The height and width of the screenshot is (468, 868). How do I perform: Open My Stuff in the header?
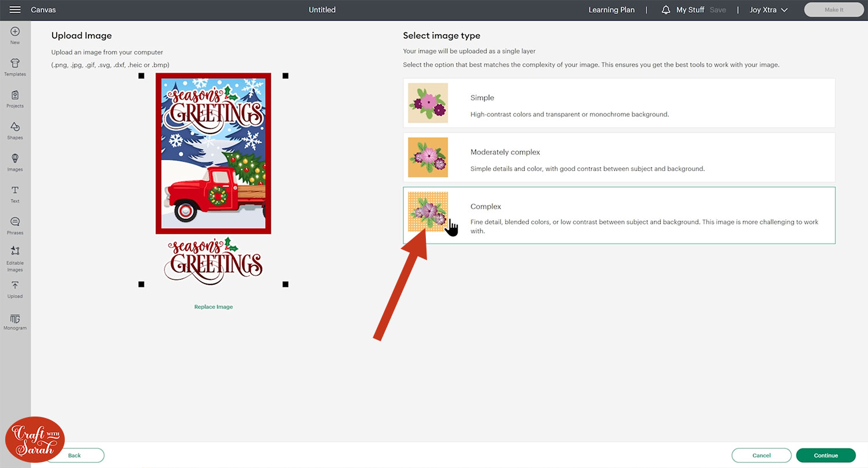point(690,10)
